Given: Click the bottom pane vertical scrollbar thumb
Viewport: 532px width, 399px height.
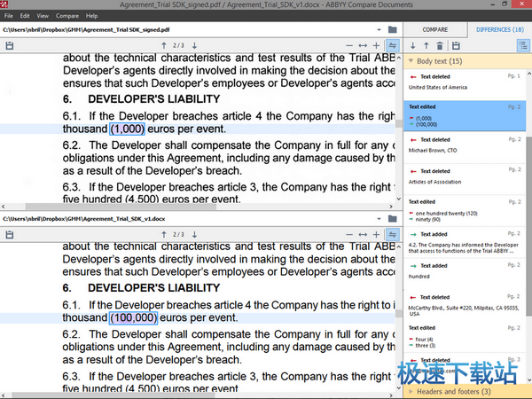Looking at the screenshot, I should click(x=399, y=313).
